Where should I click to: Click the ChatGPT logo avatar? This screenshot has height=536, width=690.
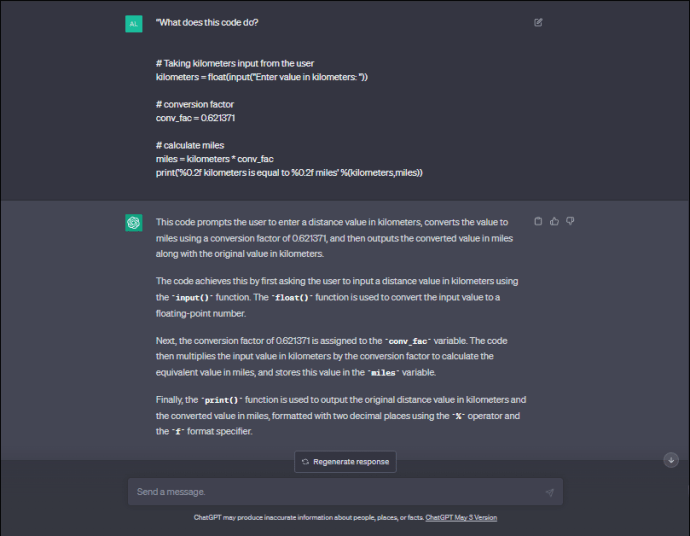pos(133,223)
